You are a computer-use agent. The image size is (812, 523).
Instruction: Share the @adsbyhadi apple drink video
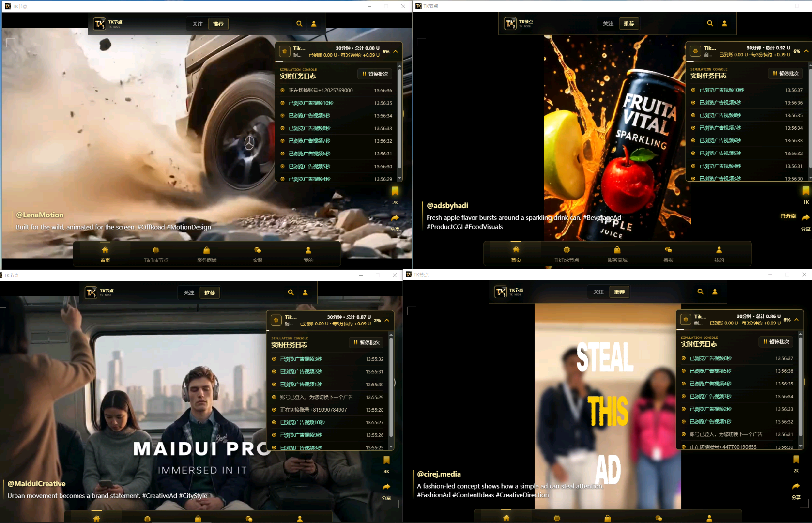(x=806, y=217)
